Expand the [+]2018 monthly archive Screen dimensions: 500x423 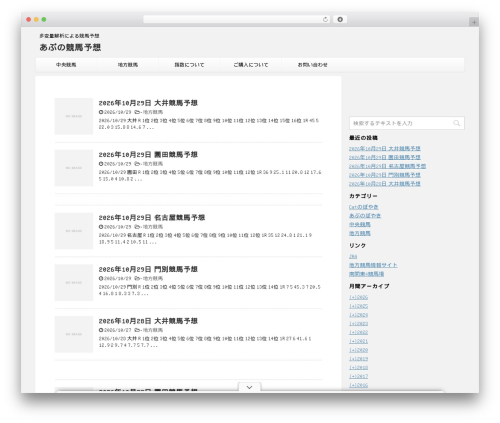click(358, 368)
